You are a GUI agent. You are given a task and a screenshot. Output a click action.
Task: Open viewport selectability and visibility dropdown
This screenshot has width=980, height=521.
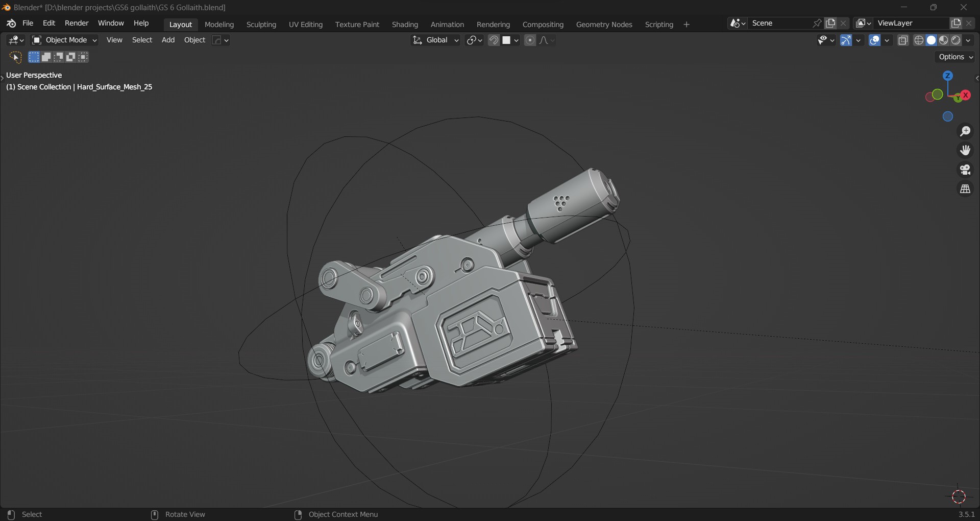pyautogui.click(x=826, y=40)
